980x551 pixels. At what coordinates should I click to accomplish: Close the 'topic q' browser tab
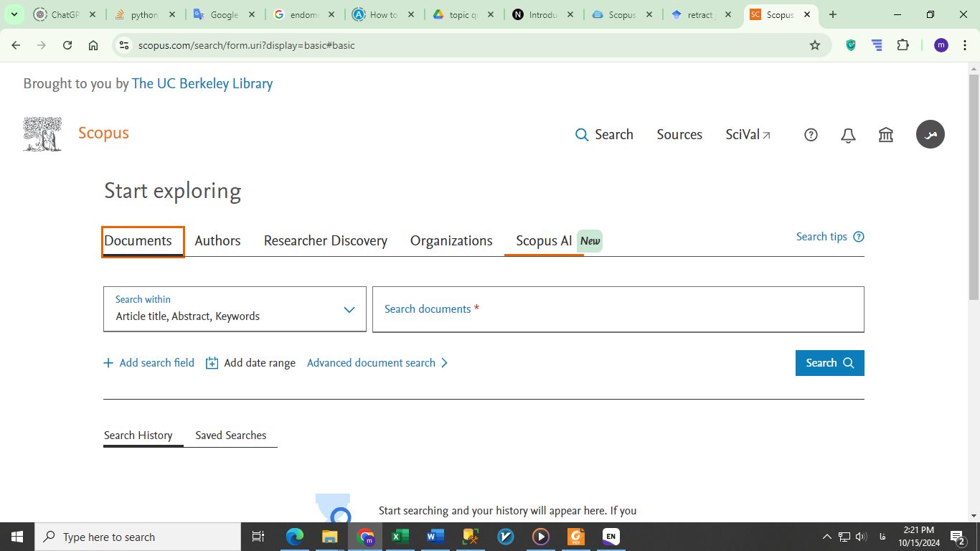coord(490,14)
